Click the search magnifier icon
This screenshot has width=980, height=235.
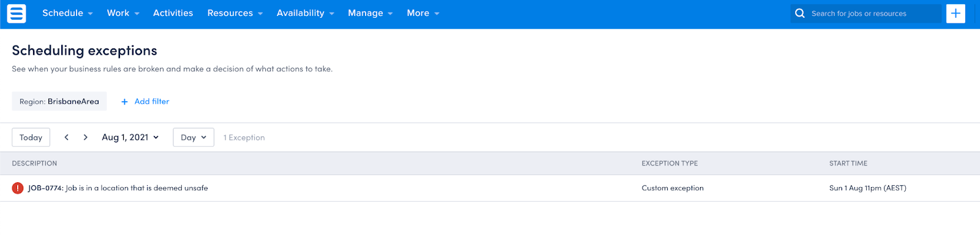pos(800,13)
